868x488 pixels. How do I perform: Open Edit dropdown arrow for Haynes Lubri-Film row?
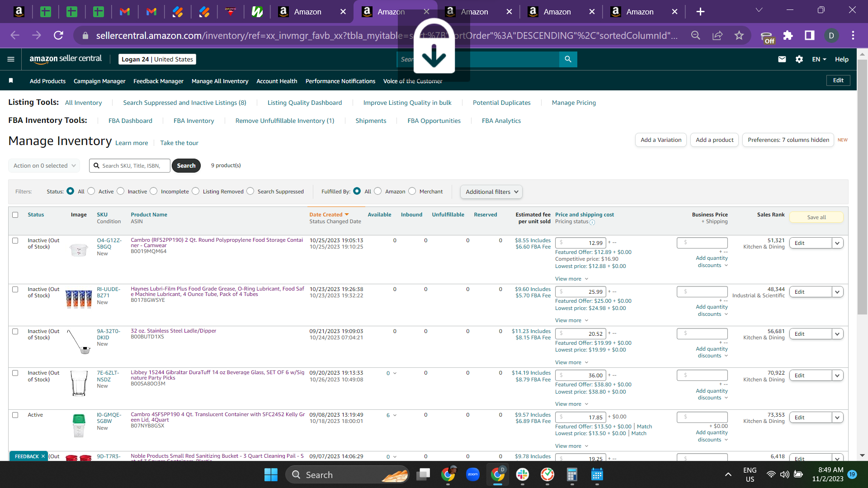click(x=837, y=292)
